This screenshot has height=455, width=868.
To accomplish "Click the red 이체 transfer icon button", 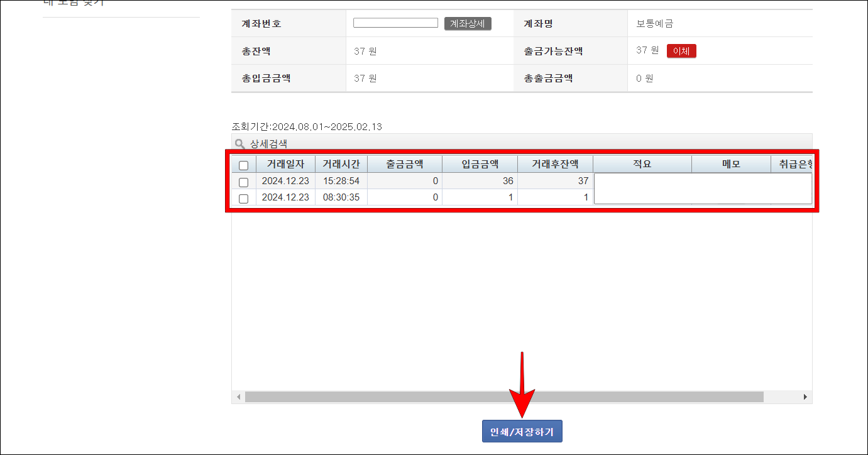I will [x=681, y=50].
